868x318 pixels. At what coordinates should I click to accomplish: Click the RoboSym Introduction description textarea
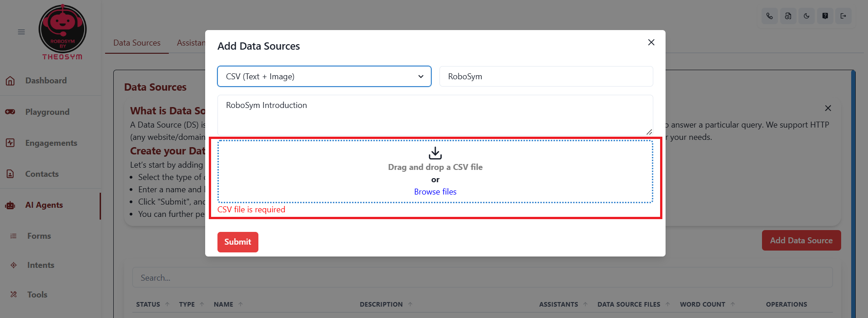(435, 115)
